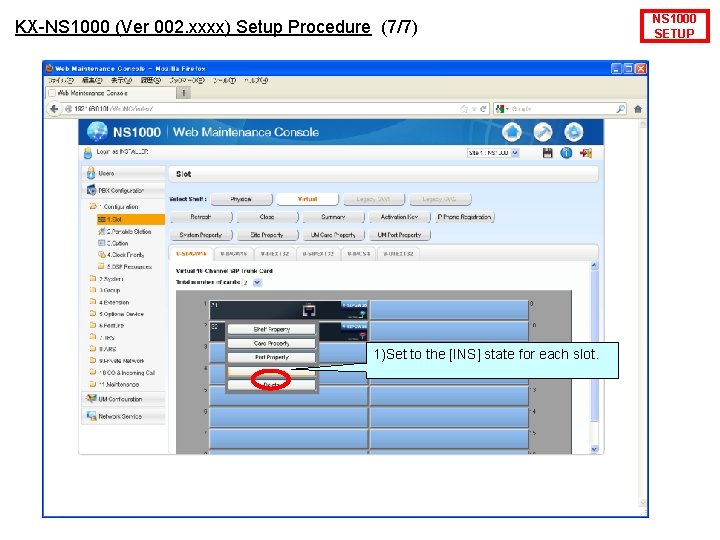Choose Shelf Property in popup menu
This screenshot has height=540, width=720.
pyautogui.click(x=272, y=329)
